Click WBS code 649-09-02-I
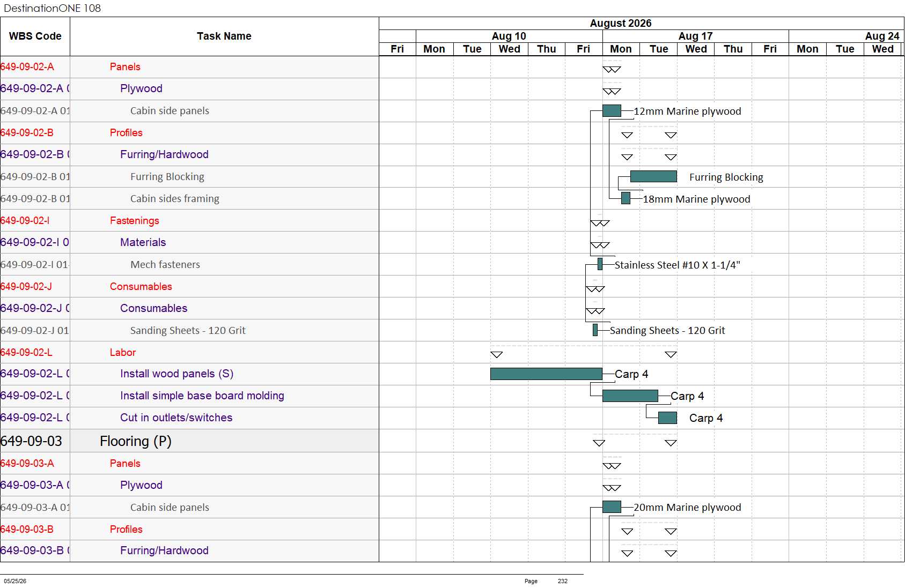 coord(25,221)
